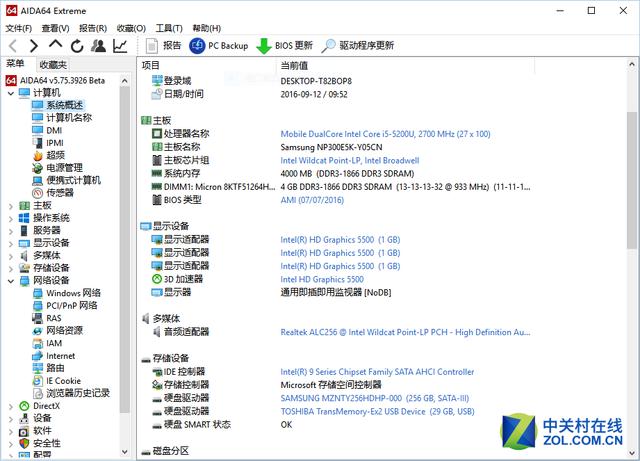Open Intel HD Graphics 5500 3D accelerator link
The width and height of the screenshot is (640, 461).
click(x=322, y=280)
